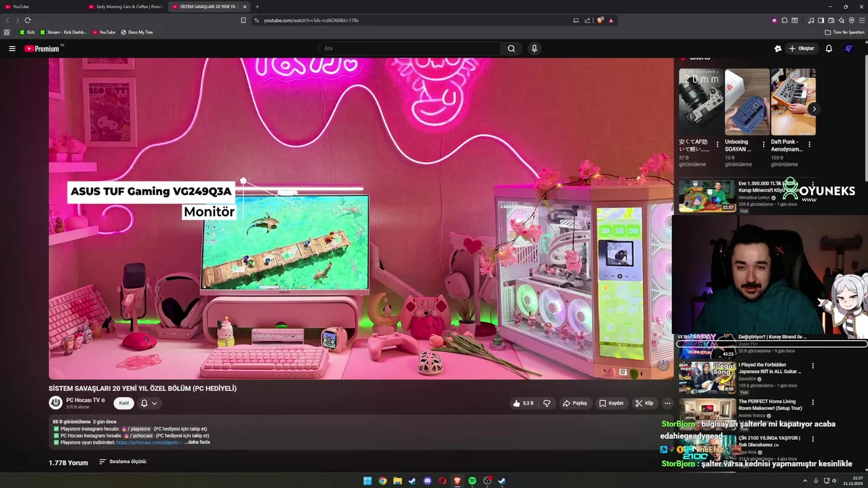Open Unboxing SOAYAN Shorts thumbnail
868x488 pixels.
click(x=747, y=102)
